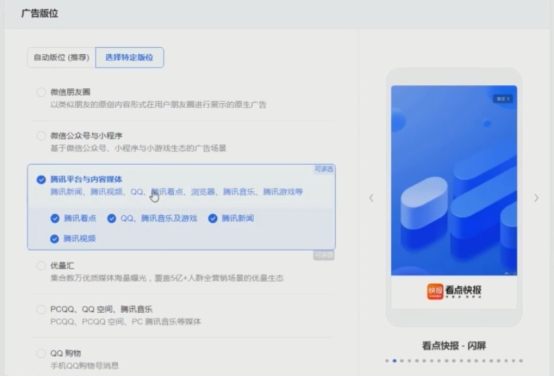The image size is (554, 377).
Task: Click the 看点快报 - 闪屏 caption
Action: (x=454, y=346)
